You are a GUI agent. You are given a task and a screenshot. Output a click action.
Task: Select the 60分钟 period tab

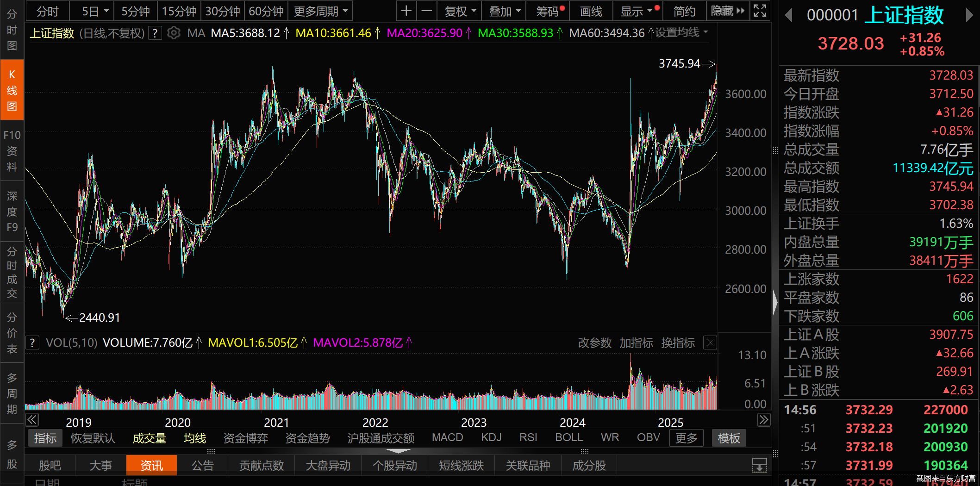pos(266,11)
